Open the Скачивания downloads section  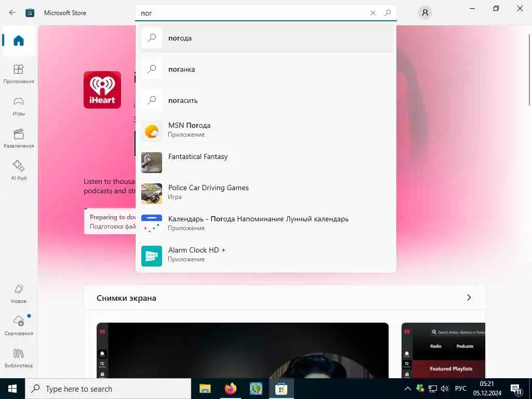(19, 326)
